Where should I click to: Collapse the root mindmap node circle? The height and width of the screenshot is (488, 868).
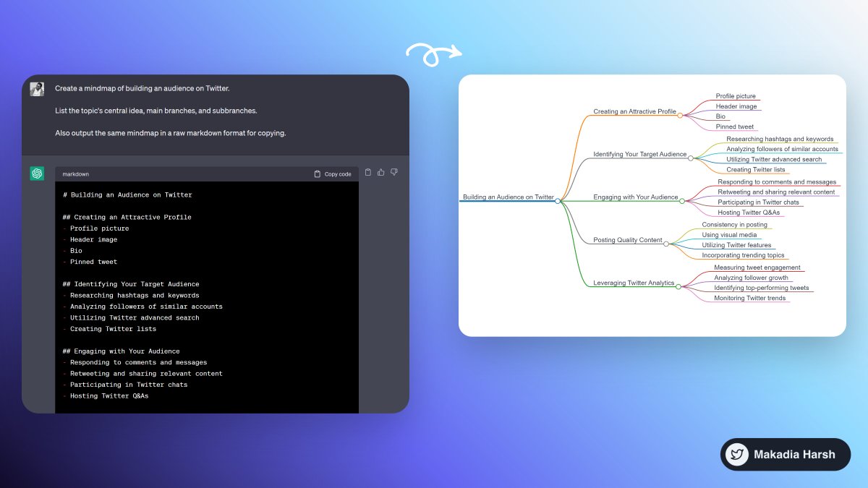coord(558,201)
